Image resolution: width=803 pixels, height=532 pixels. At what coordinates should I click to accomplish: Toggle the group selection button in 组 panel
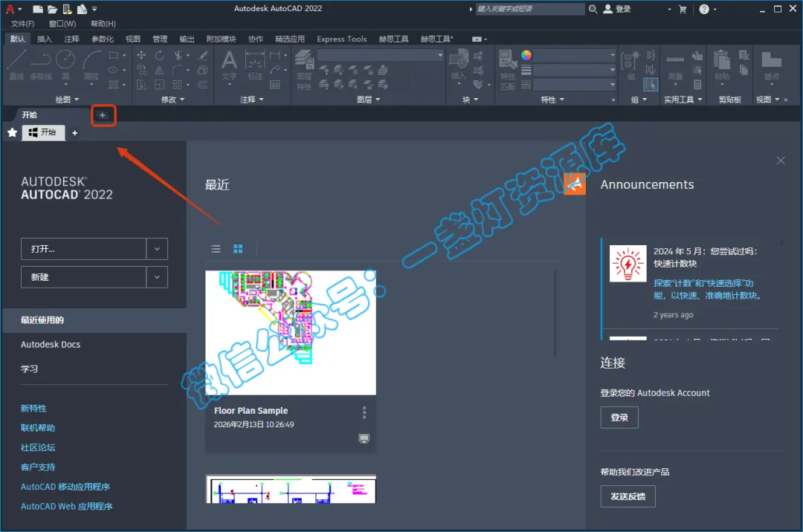click(x=651, y=85)
